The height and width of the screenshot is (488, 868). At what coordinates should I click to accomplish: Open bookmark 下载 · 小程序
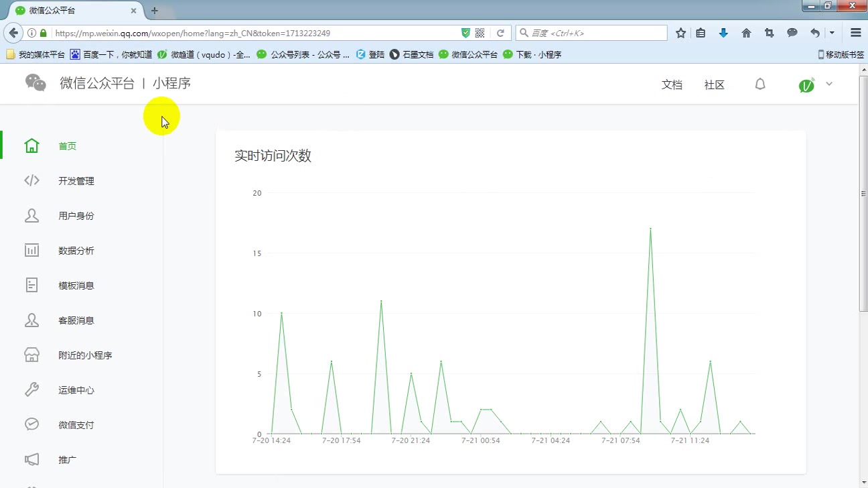click(532, 54)
